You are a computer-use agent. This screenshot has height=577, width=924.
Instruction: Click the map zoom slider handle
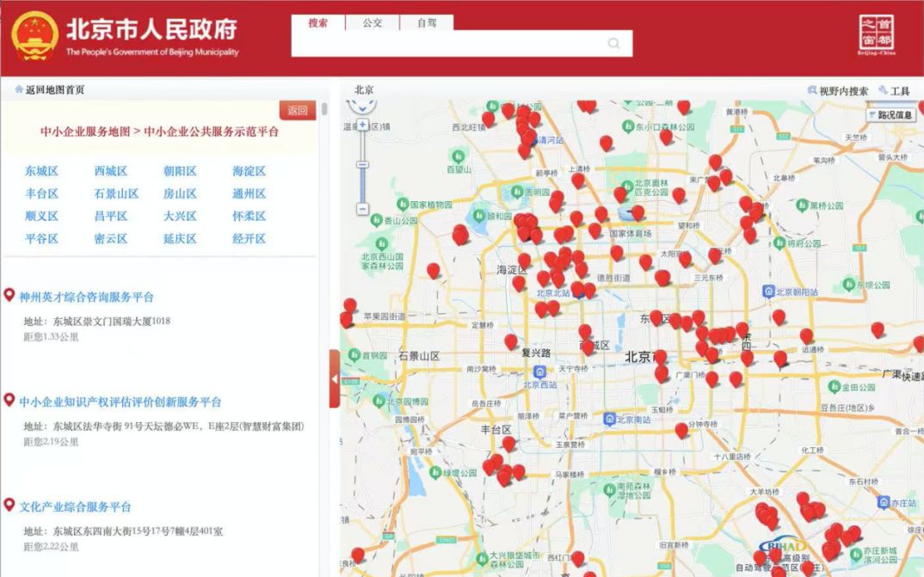coord(362,163)
